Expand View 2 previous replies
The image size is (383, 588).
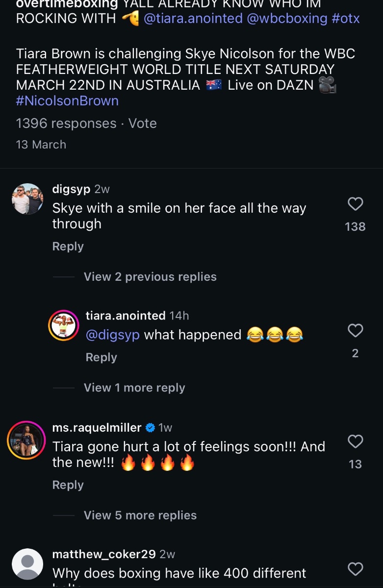click(x=150, y=277)
